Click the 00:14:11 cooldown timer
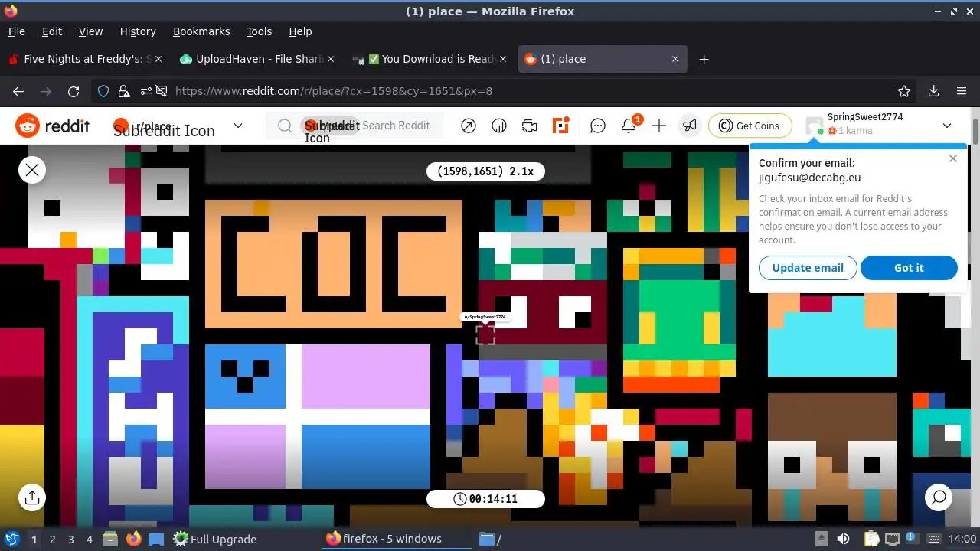The width and height of the screenshot is (980, 551). pyautogui.click(x=485, y=499)
